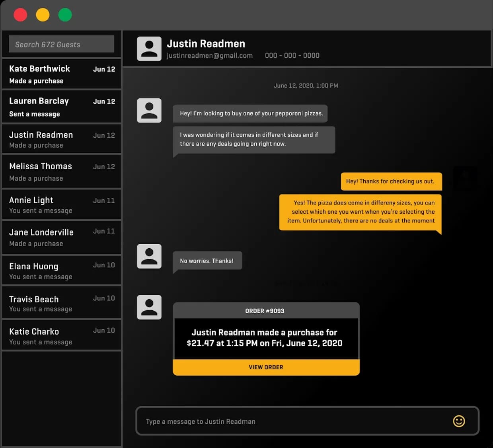Click avatar beside Order #9093 card
The width and height of the screenshot is (493, 448).
[149, 307]
